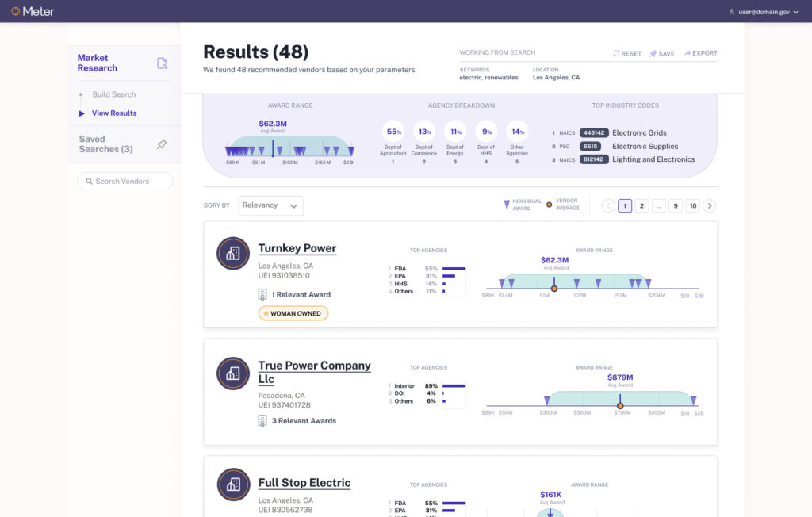Click award ribbon icon for 3 Relevant Awards
812x517 pixels.
click(262, 420)
